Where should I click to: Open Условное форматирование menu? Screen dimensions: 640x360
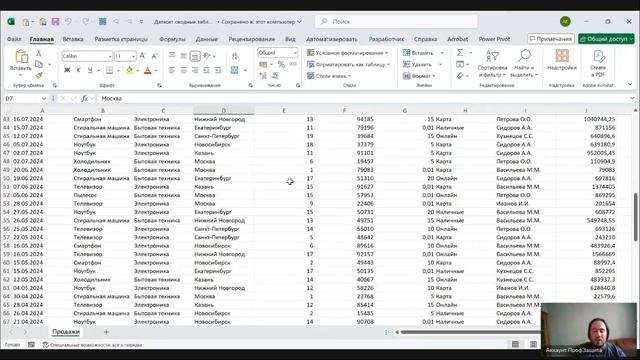click(x=348, y=53)
